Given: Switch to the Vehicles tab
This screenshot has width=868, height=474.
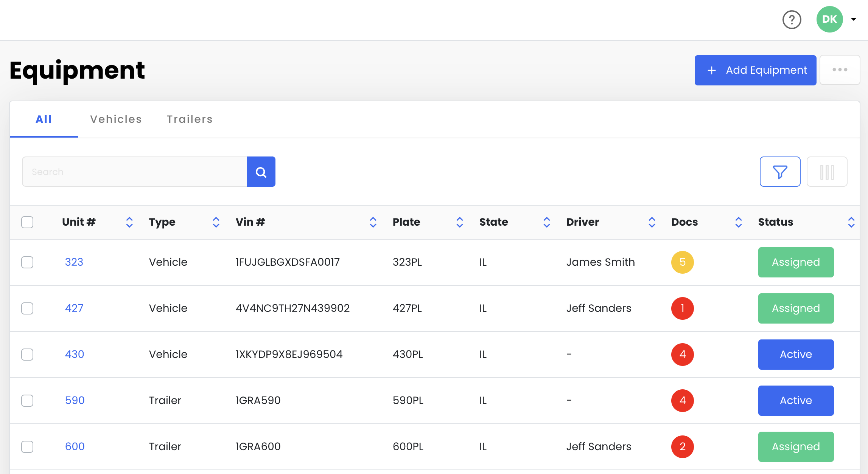Looking at the screenshot, I should pos(116,119).
